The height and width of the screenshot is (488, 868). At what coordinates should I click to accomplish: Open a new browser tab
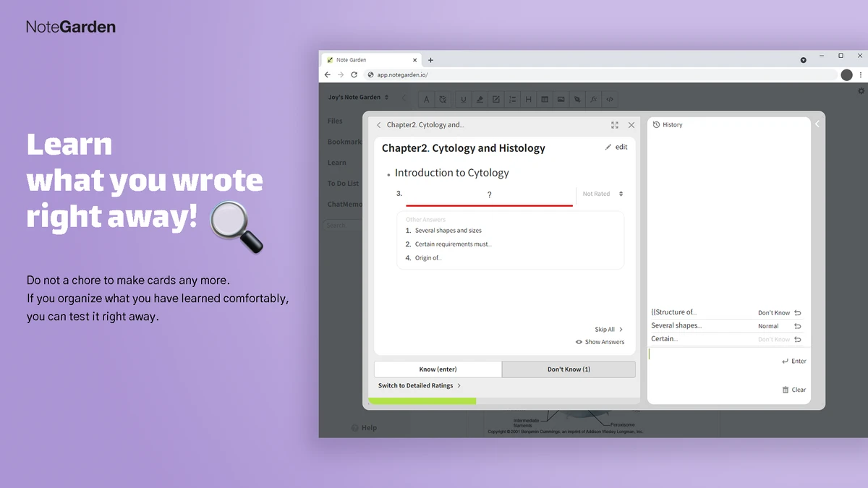point(430,60)
